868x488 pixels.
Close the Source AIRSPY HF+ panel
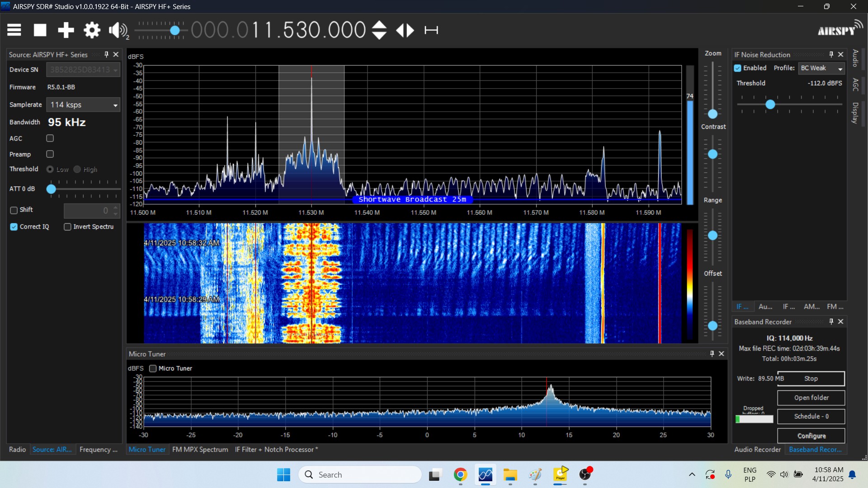116,54
